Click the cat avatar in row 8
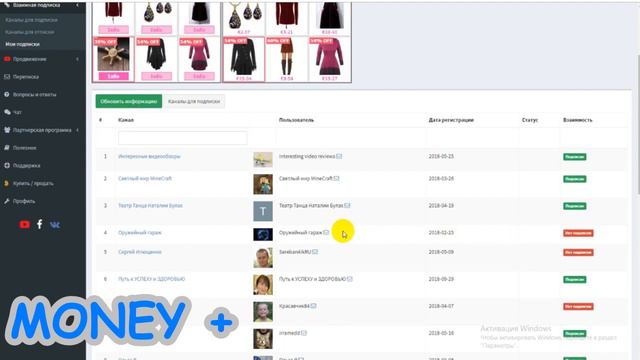Screen dimensions: 640x360 263,339
